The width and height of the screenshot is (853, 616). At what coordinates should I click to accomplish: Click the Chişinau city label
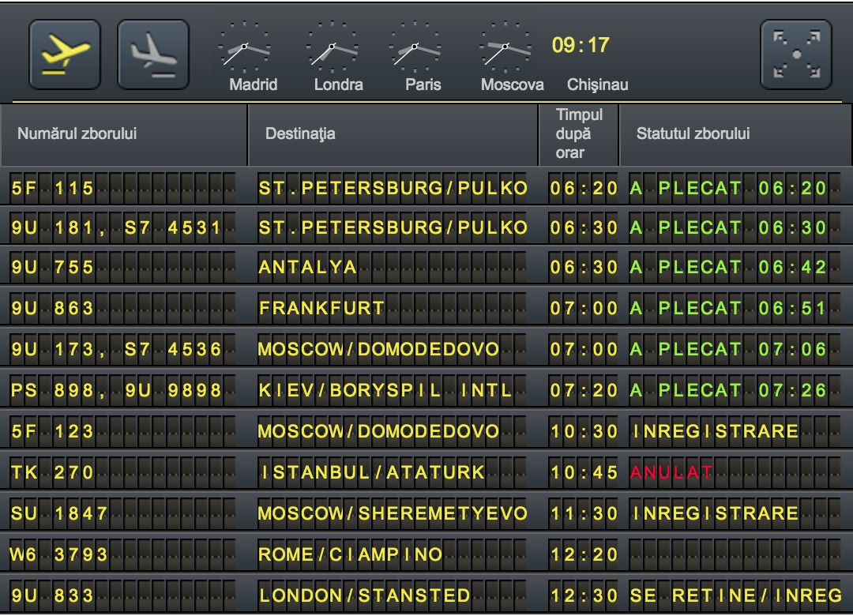597,85
